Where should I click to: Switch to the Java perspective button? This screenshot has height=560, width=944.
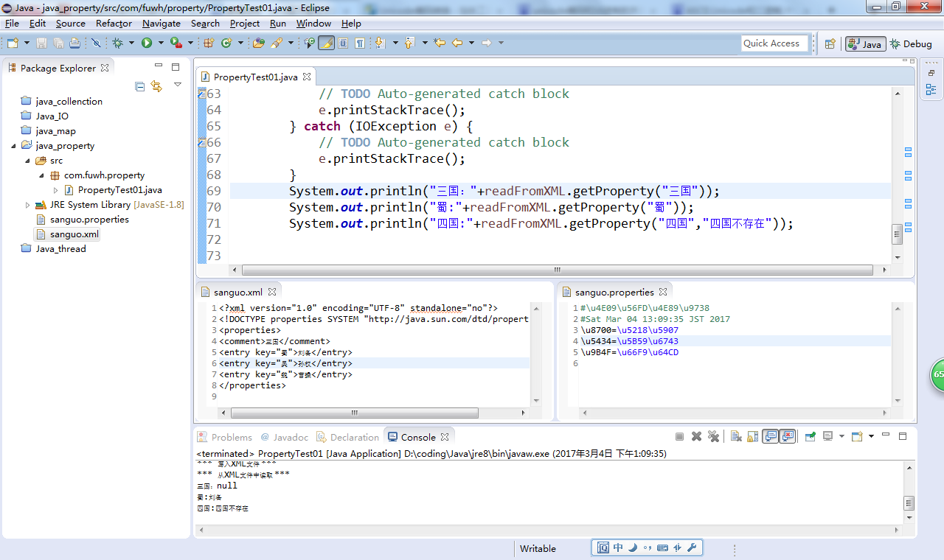[865, 43]
